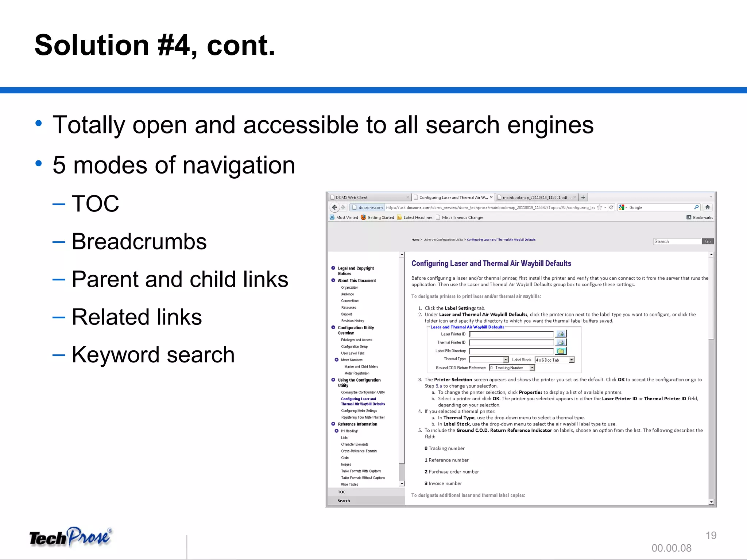Click the bookmark star in the address bar
The height and width of the screenshot is (560, 747).
click(x=599, y=207)
